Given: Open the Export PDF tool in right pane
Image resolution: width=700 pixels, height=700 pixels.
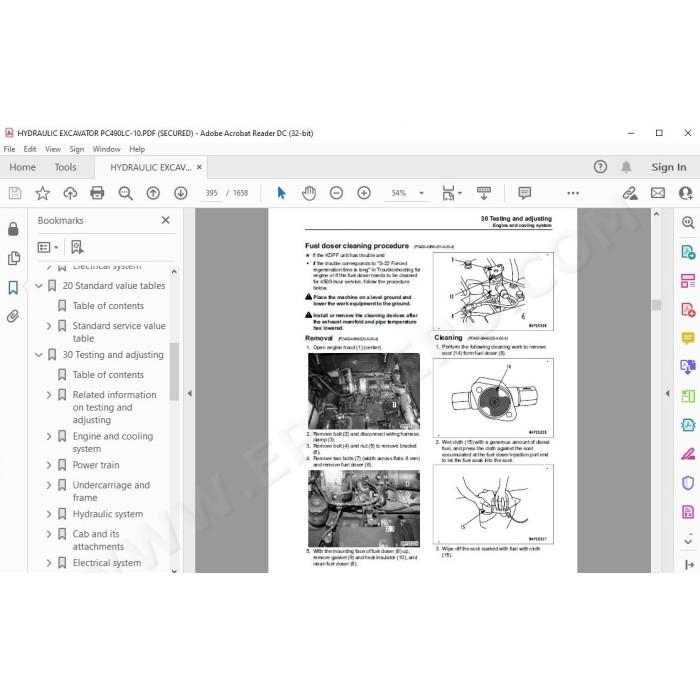Looking at the screenshot, I should pyautogui.click(x=688, y=252).
